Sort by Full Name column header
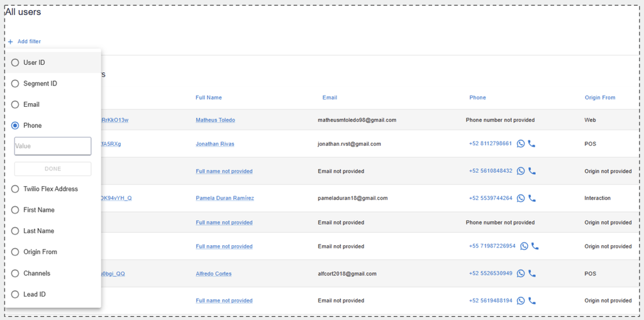The width and height of the screenshot is (644, 320). point(208,97)
